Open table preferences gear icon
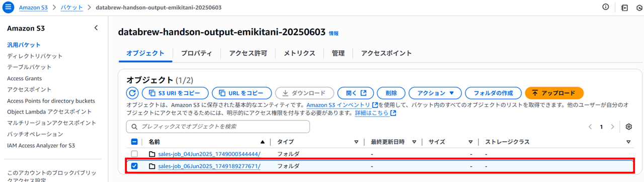644x182 pixels. 628,127
